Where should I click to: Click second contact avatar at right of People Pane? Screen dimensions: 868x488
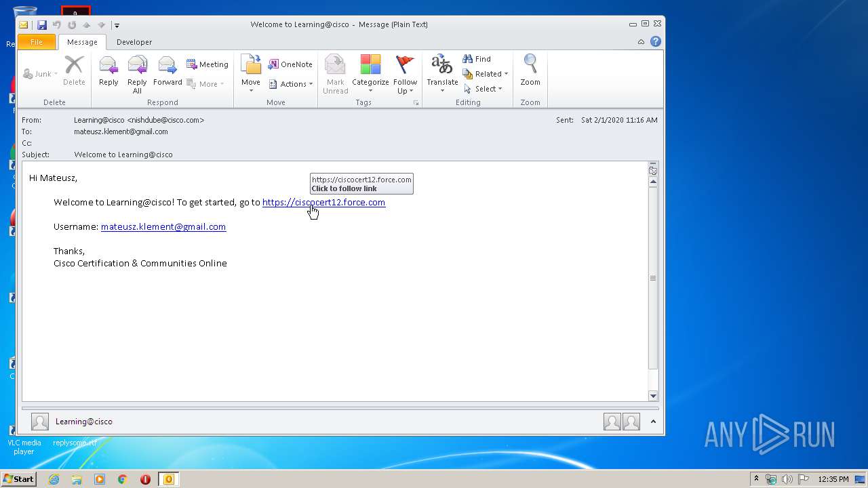631,422
